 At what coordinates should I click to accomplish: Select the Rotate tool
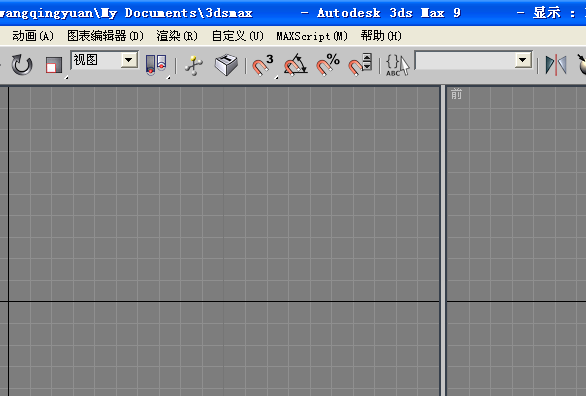click(x=22, y=65)
